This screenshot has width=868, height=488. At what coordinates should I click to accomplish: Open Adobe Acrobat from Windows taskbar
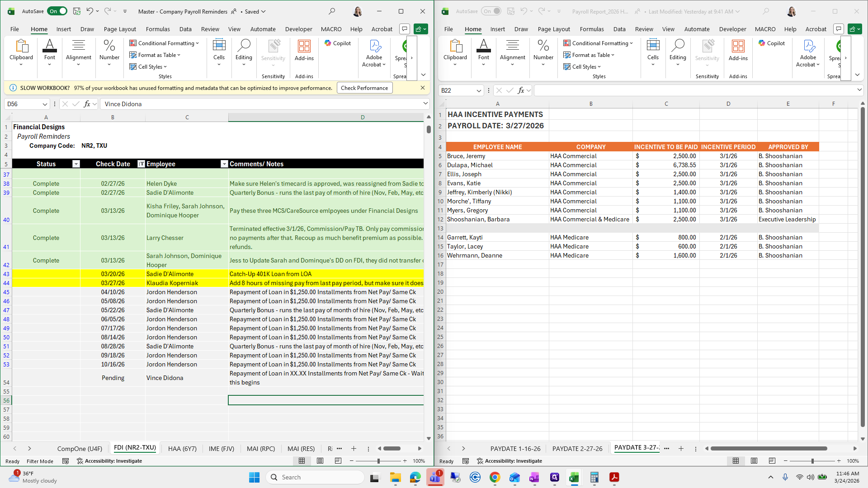click(x=614, y=477)
